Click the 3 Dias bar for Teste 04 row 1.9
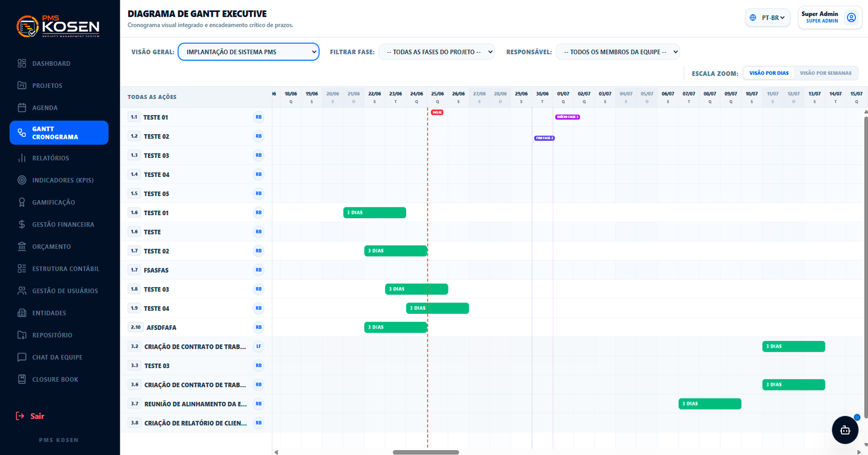Viewport: 868px width, 455px height. point(437,308)
